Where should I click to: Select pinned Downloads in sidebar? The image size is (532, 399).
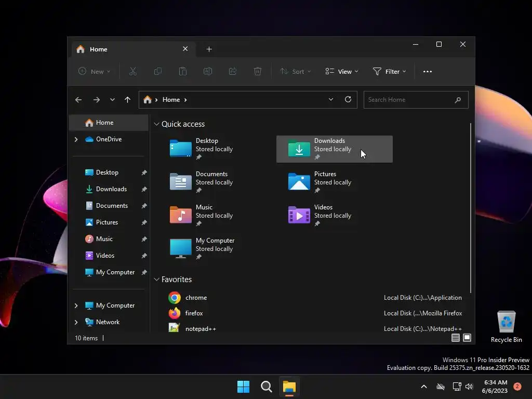(x=109, y=189)
